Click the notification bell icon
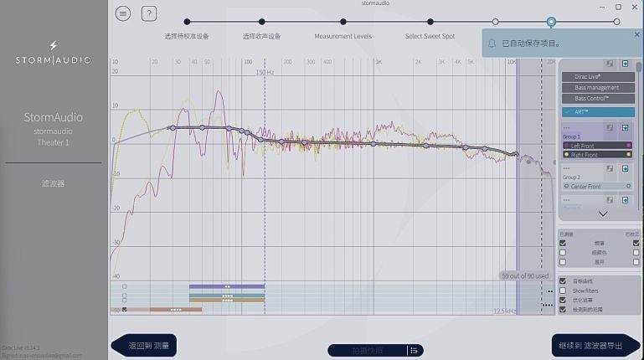The width and height of the screenshot is (644, 360). click(x=492, y=43)
